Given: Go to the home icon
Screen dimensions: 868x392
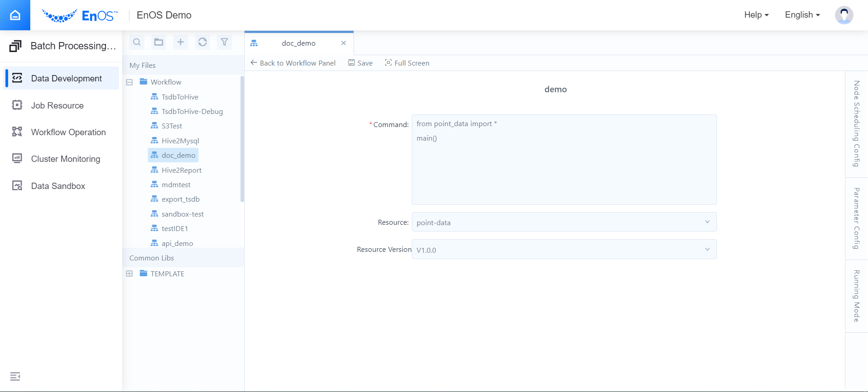Looking at the screenshot, I should pyautogui.click(x=15, y=15).
